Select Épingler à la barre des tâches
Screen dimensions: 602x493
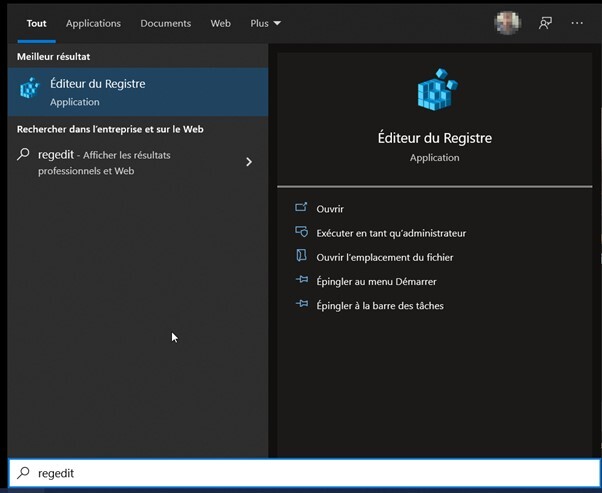pos(380,306)
